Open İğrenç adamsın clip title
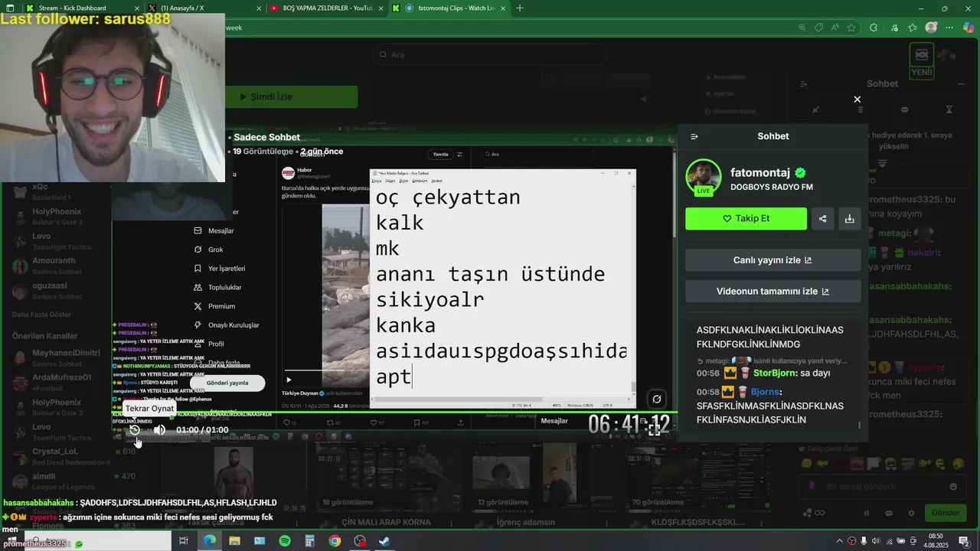 point(525,523)
